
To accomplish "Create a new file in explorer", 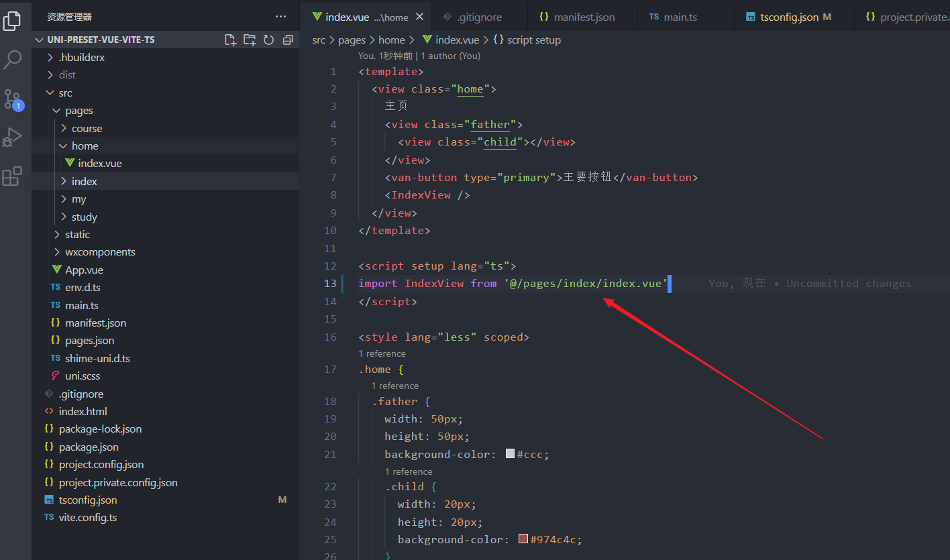I will (x=230, y=40).
